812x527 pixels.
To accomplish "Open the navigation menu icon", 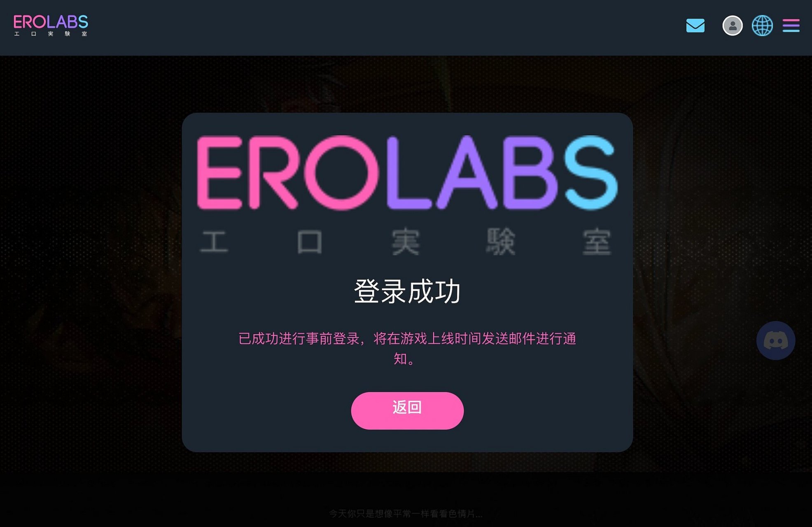I will click(x=791, y=25).
